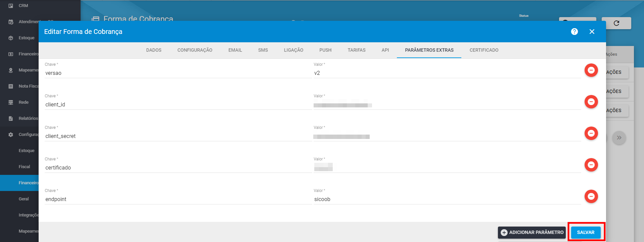
Task: Click the double-chevron next page button
Action: (619, 138)
